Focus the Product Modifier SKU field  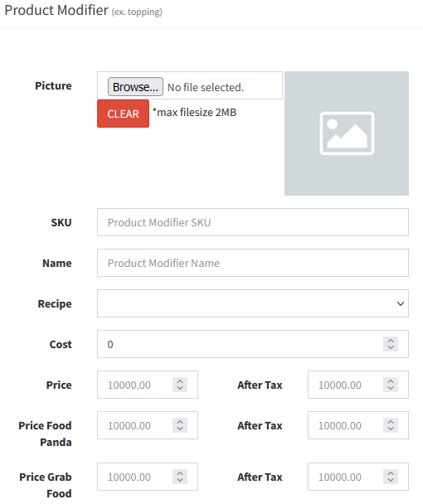tap(253, 222)
